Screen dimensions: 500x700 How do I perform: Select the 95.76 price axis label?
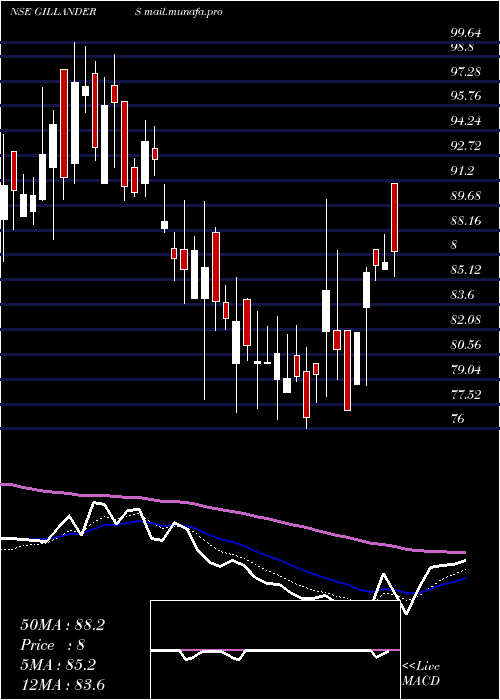[x=466, y=96]
